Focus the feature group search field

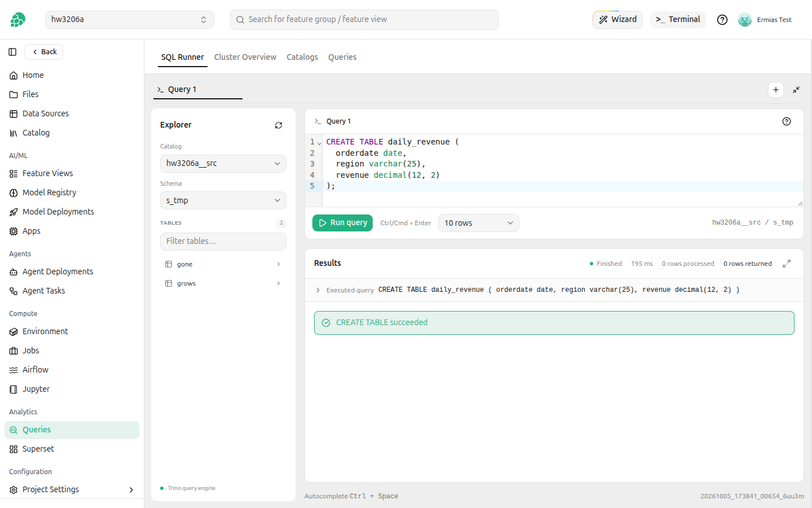[x=364, y=20]
